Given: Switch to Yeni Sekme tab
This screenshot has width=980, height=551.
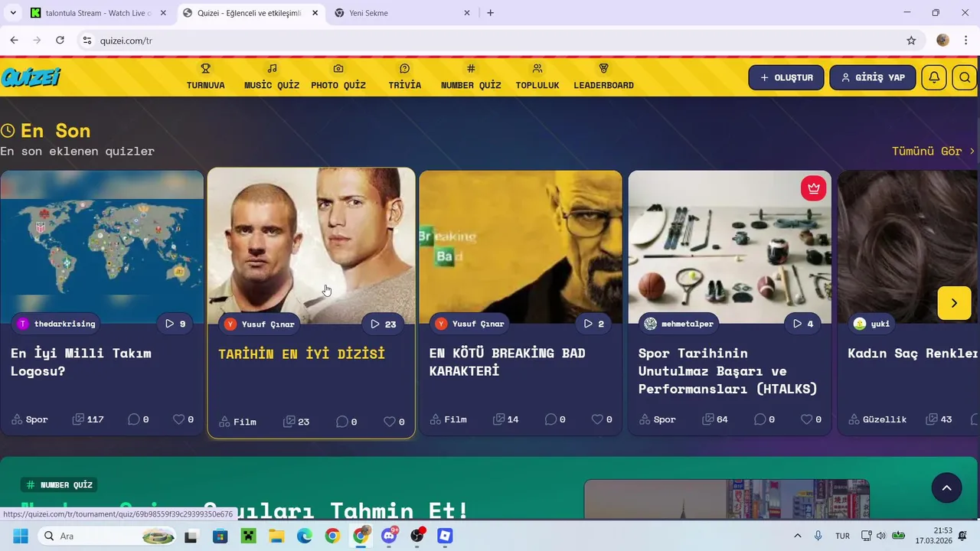Looking at the screenshot, I should (x=403, y=13).
